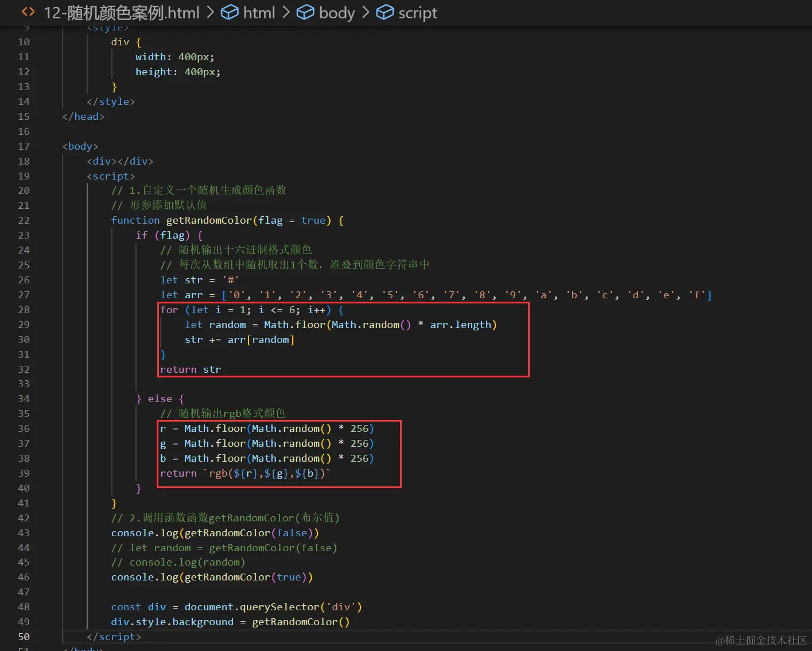Open the body breadcrumb segment
The height and width of the screenshot is (651, 812).
pos(337,13)
